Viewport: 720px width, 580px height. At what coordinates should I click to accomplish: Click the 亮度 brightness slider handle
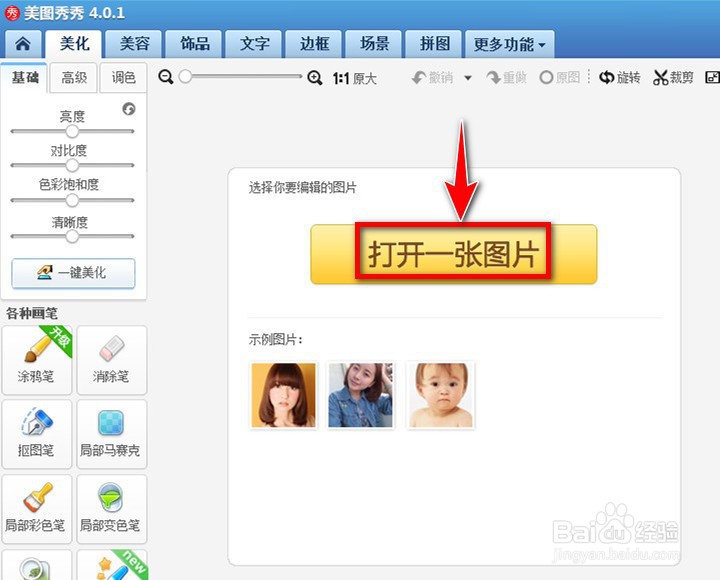point(72,131)
